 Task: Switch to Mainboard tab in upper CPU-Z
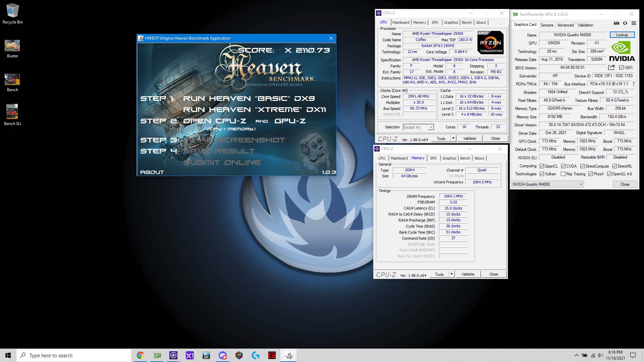[x=401, y=22]
